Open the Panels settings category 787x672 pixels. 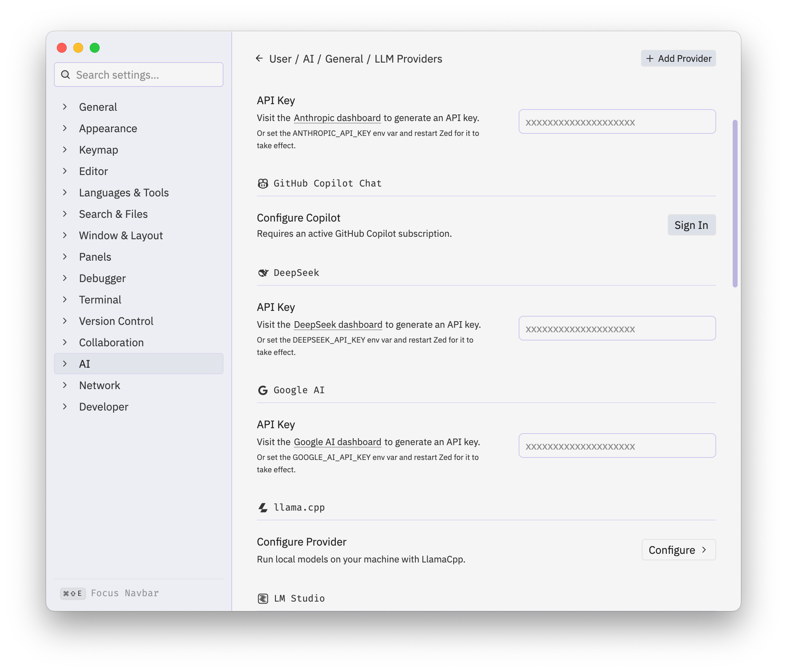point(139,257)
